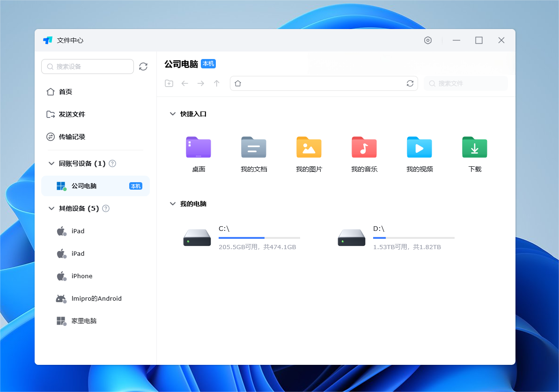Open the Desktop (桌面) quick folder

(199, 148)
